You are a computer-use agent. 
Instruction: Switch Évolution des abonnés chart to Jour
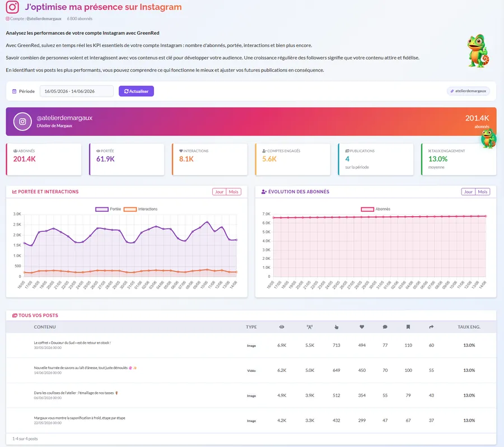coord(468,192)
